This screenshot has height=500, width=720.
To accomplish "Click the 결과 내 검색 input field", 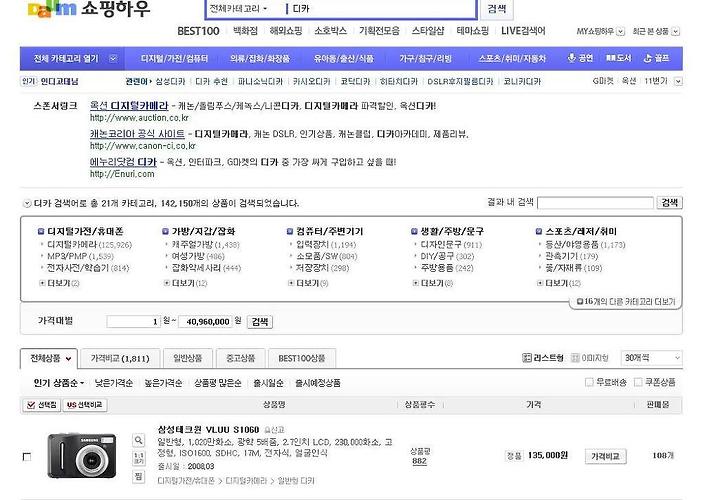I will 595,202.
